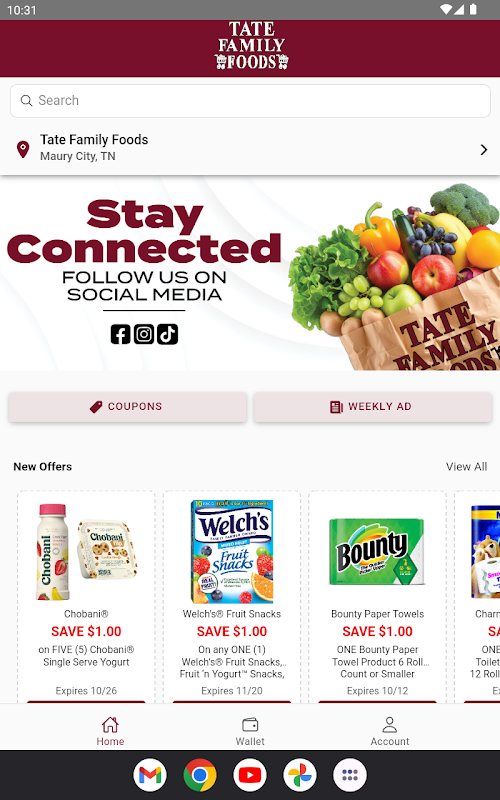
Task: Switch to the Account tab
Action: pyautogui.click(x=390, y=731)
